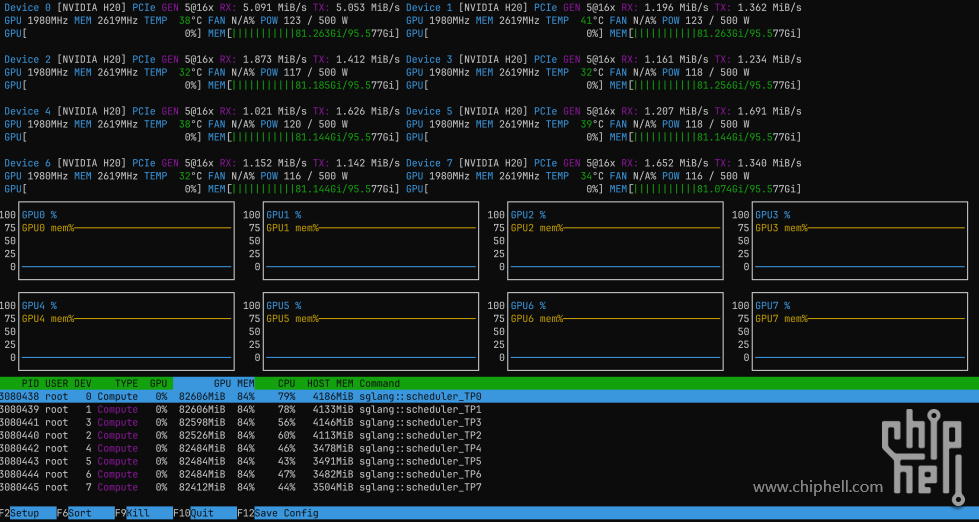The image size is (979, 522).
Task: Click the GPU0 % chart legend
Action: tap(39, 215)
